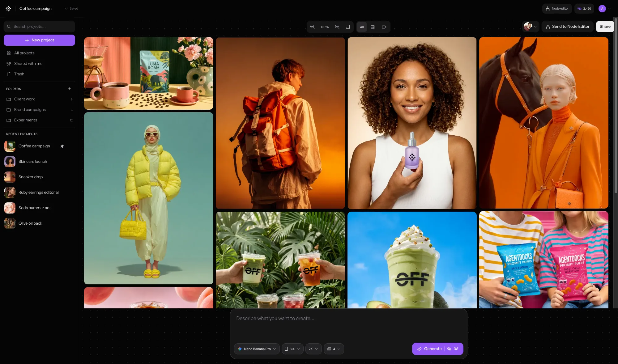Select the Luma Roam coffee bag image
Image resolution: width=618 pixels, height=364 pixels.
pyautogui.click(x=149, y=74)
